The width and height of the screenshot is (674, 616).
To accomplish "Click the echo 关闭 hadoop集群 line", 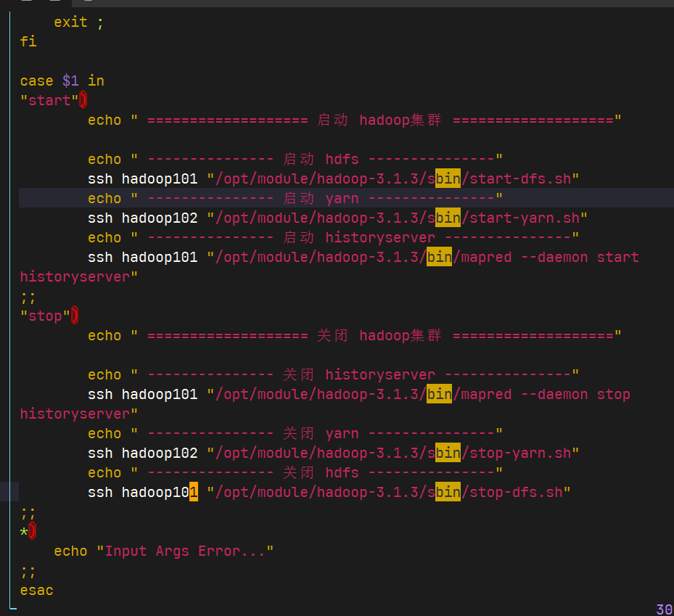I will 355,335.
